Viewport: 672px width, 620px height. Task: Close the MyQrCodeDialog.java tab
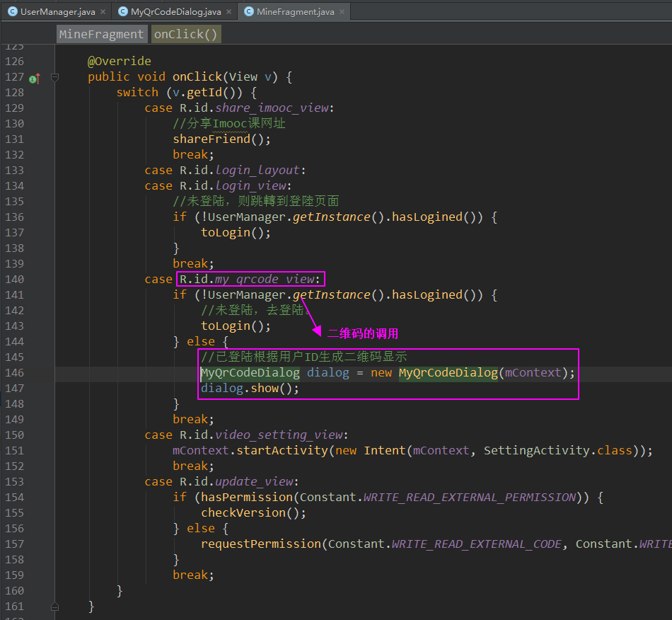[x=229, y=12]
